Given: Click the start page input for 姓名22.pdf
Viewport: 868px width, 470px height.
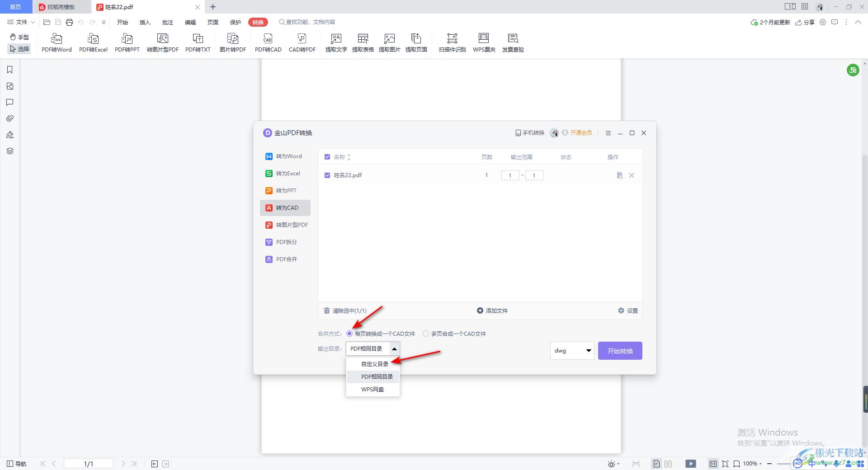Looking at the screenshot, I should 510,175.
